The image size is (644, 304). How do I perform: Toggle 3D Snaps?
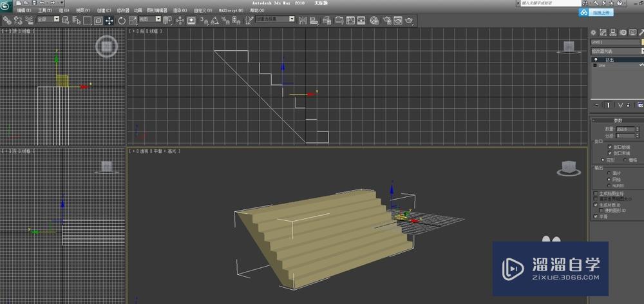[x=204, y=20]
